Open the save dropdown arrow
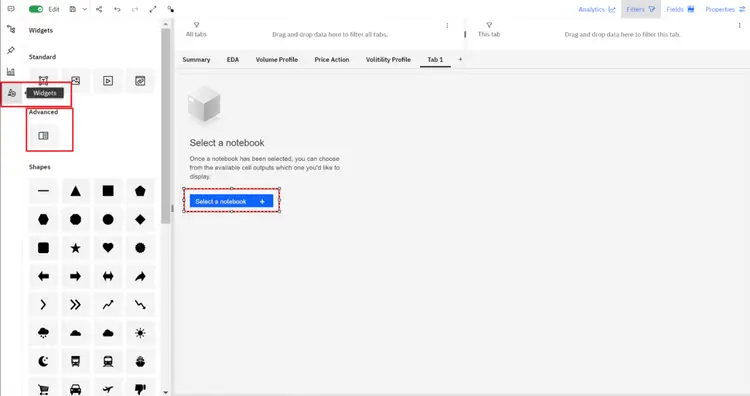The image size is (750, 396). 85,9
